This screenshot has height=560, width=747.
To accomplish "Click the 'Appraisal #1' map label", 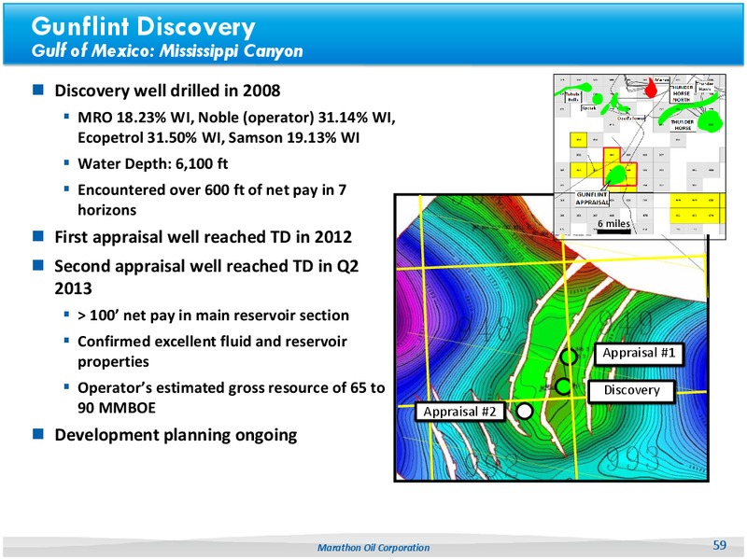I will tap(639, 354).
